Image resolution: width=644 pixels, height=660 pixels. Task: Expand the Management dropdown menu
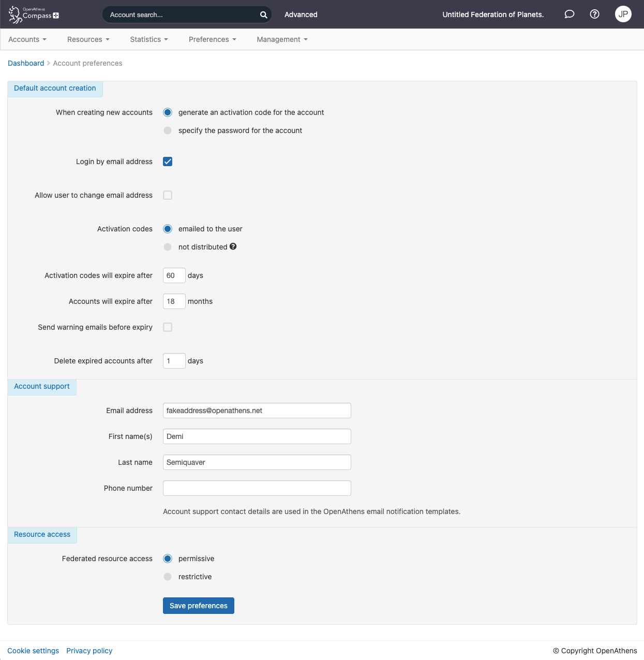[x=281, y=39]
